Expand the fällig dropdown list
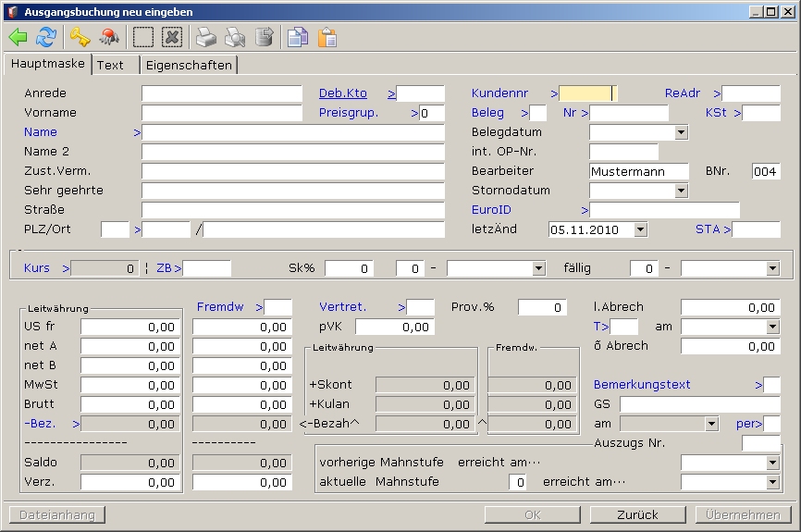 point(773,268)
